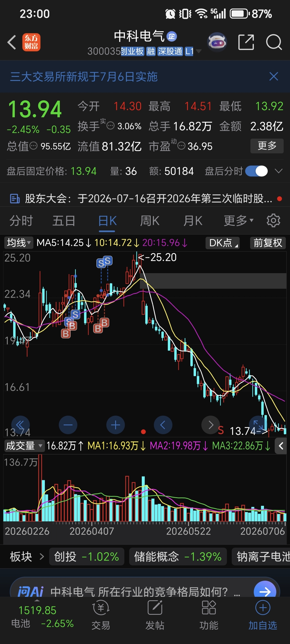290x644 pixels.
Task: Tap the L1 quote level tag
Action: (x=189, y=51)
